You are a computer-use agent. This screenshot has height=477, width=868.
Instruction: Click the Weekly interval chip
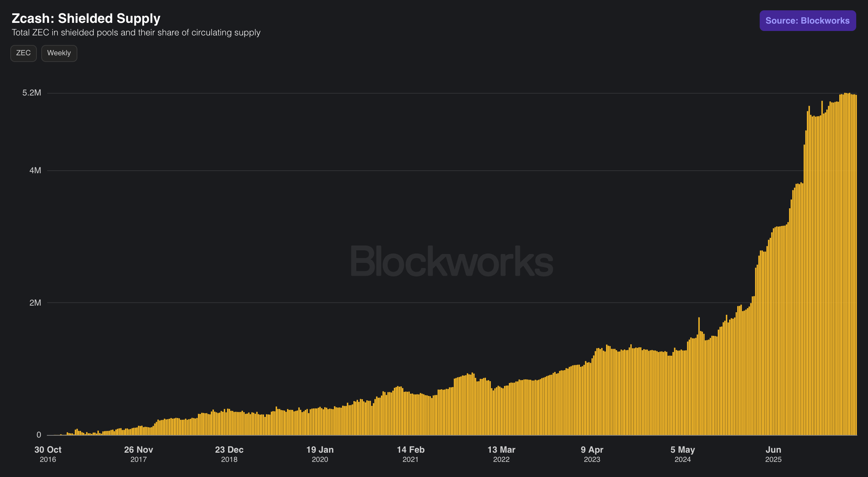pyautogui.click(x=59, y=53)
